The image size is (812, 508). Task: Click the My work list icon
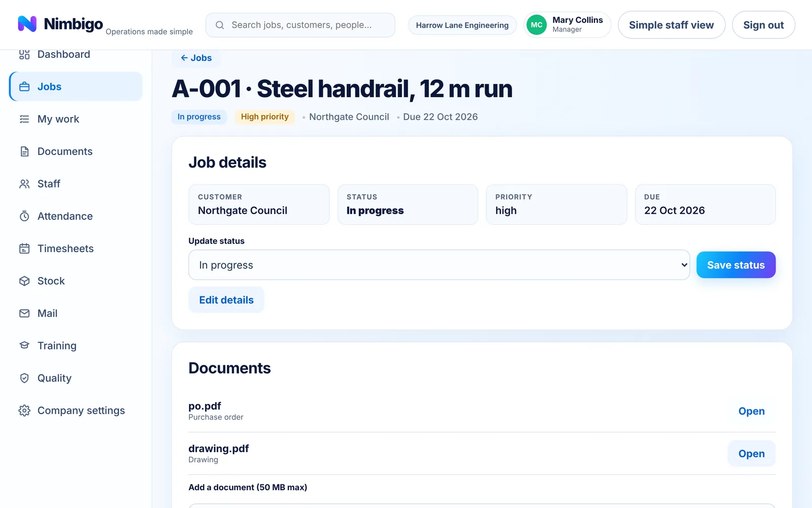pos(24,119)
